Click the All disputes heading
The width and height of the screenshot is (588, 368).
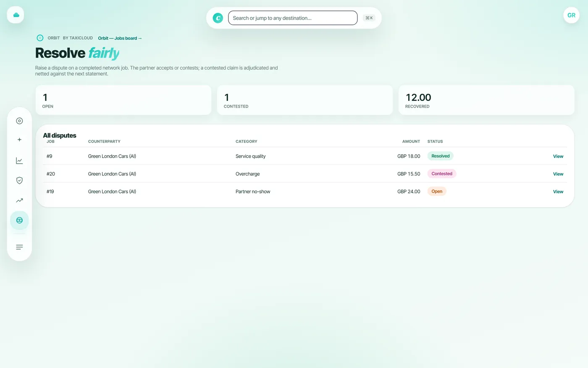click(x=60, y=135)
